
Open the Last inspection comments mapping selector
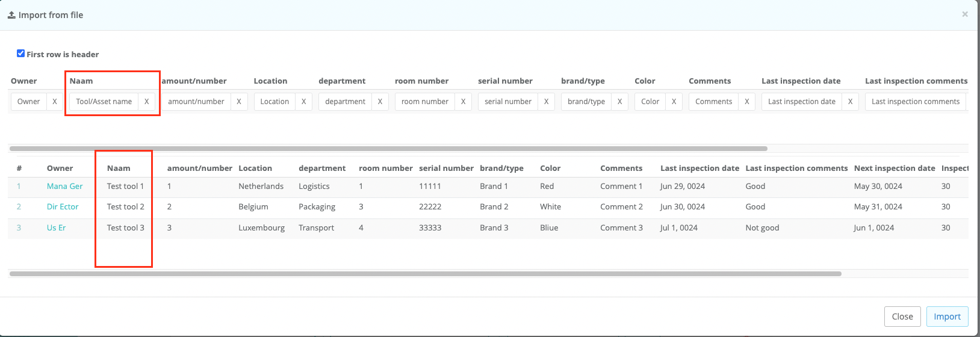coord(916,102)
